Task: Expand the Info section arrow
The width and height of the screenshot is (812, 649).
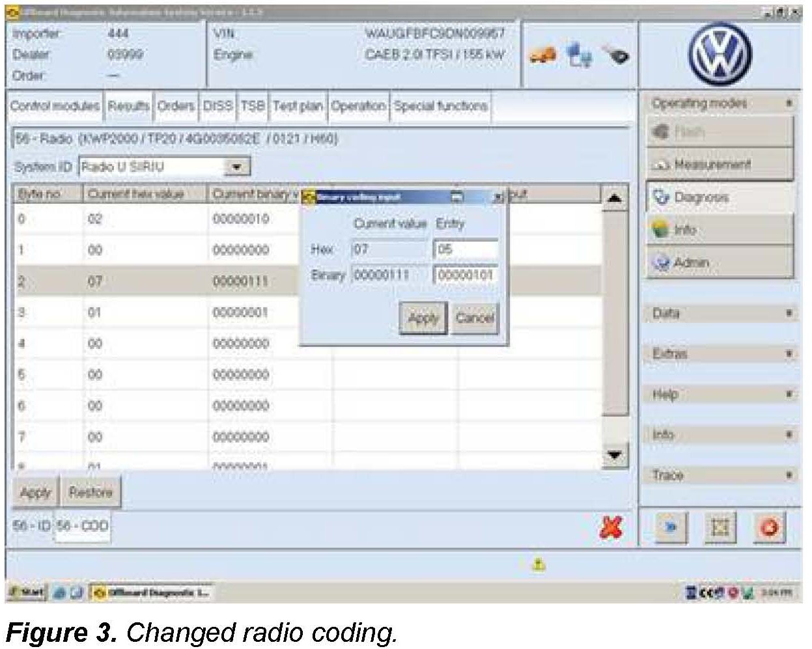Action: [789, 435]
